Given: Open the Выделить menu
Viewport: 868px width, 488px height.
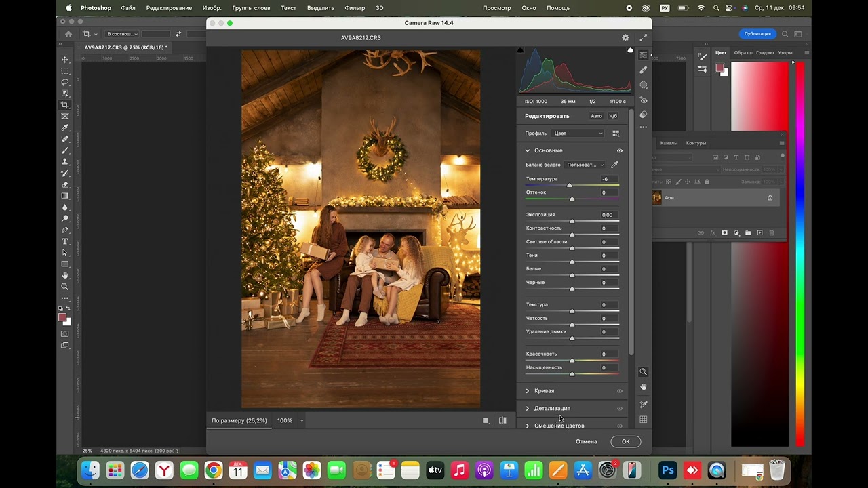Looking at the screenshot, I should [320, 8].
